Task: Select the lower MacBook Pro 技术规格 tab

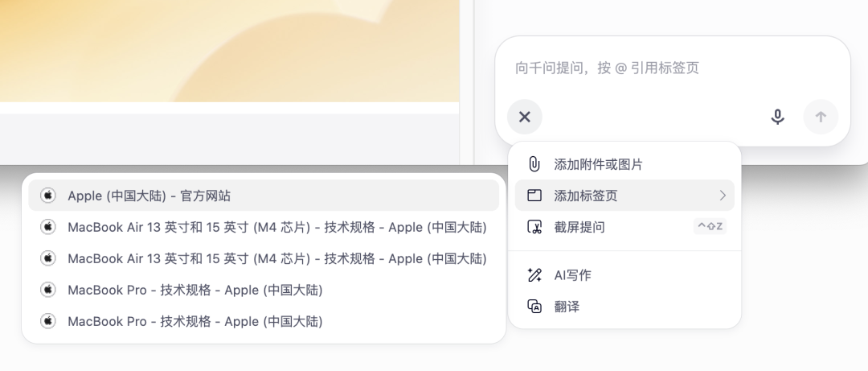Action: 264,321
